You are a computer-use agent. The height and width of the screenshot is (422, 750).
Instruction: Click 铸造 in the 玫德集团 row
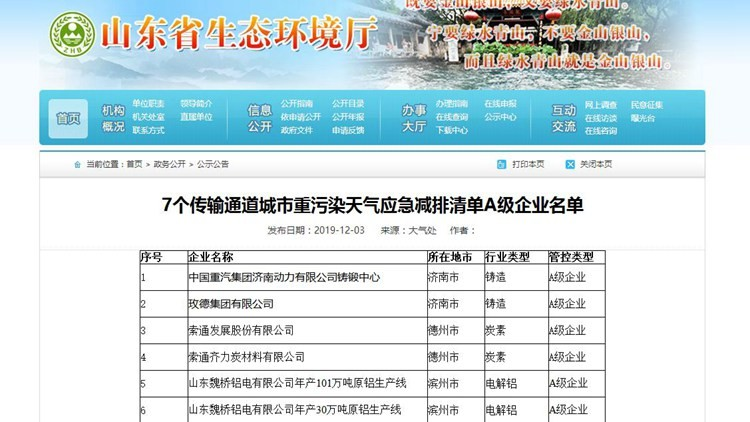tap(496, 304)
